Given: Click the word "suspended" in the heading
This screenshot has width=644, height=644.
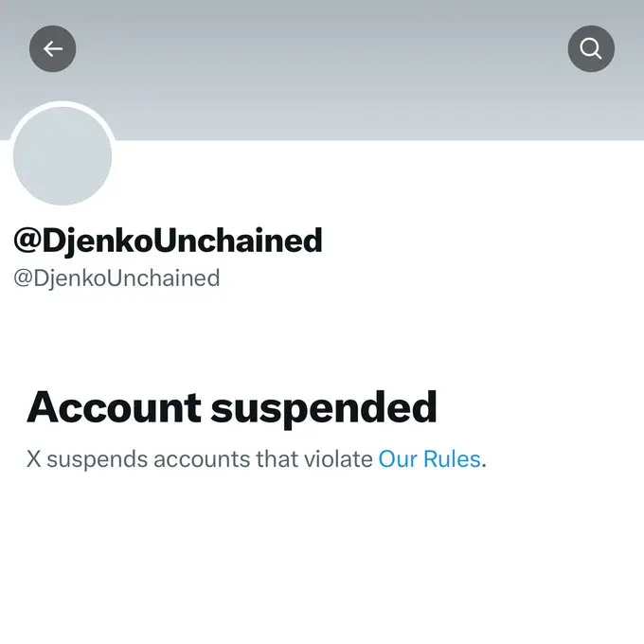Looking at the screenshot, I should pyautogui.click(x=324, y=407).
